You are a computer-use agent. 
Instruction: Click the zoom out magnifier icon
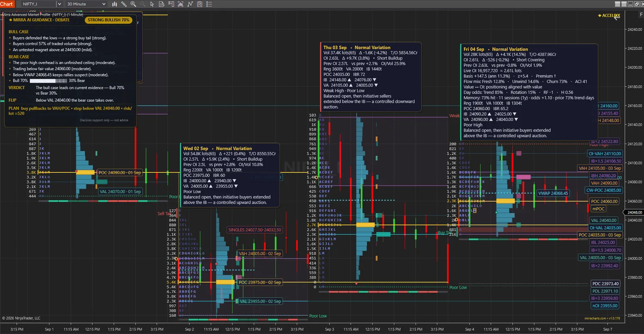pyautogui.click(x=143, y=4)
